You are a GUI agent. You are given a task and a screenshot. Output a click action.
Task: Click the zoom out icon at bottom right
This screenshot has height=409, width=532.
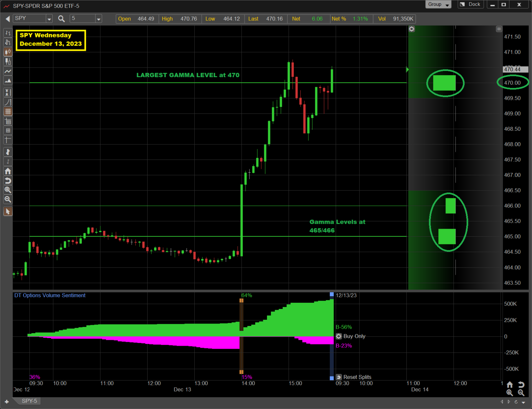[521, 393]
